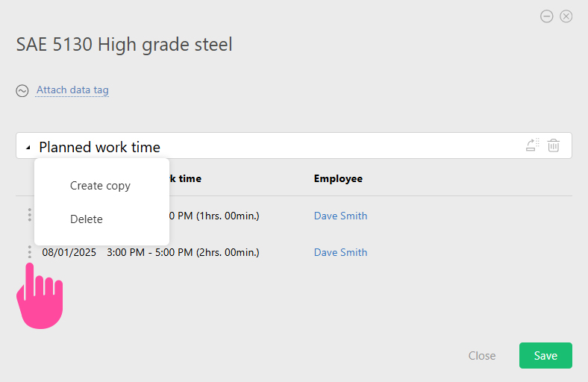Close dialog using the circled X icon
The height and width of the screenshot is (382, 588).
[x=566, y=16]
